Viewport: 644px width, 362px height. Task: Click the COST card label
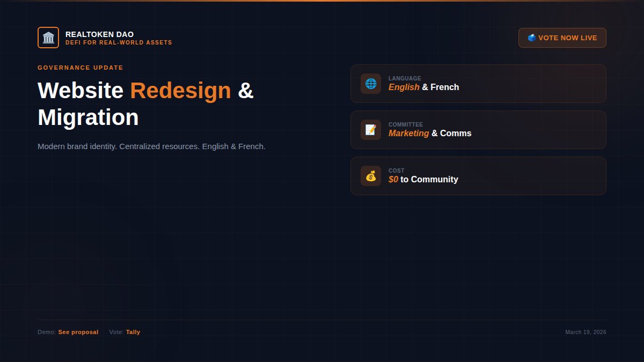click(397, 171)
